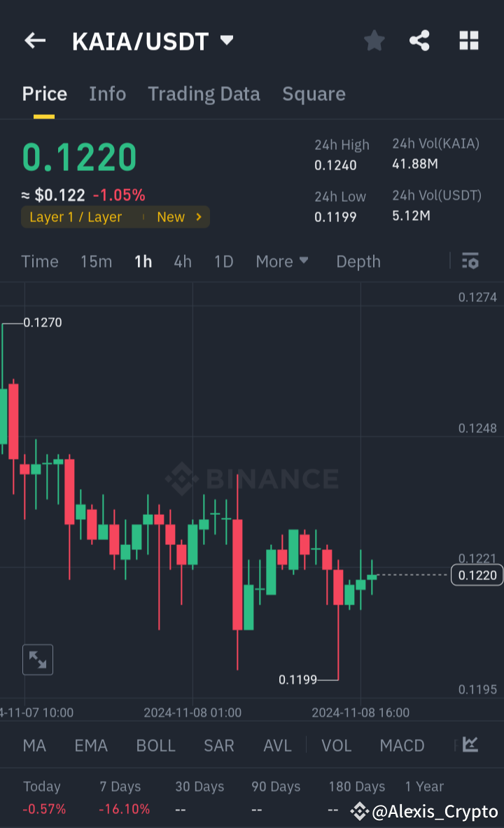Turn on the MACD indicator
This screenshot has width=504, height=828.
pos(402,745)
